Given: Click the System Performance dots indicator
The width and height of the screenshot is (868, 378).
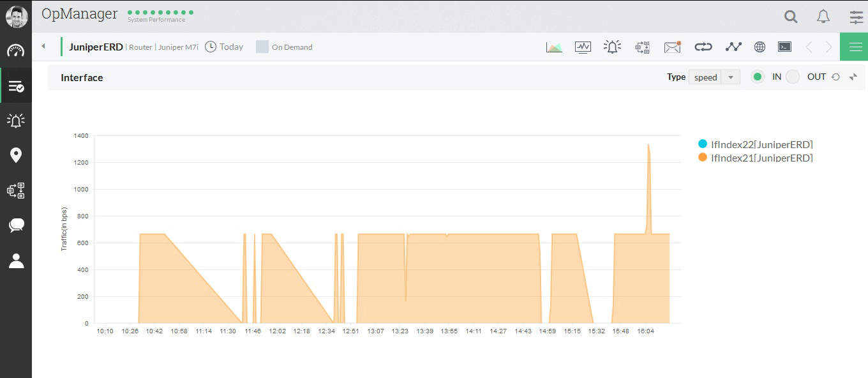Looking at the screenshot, I should (x=160, y=12).
